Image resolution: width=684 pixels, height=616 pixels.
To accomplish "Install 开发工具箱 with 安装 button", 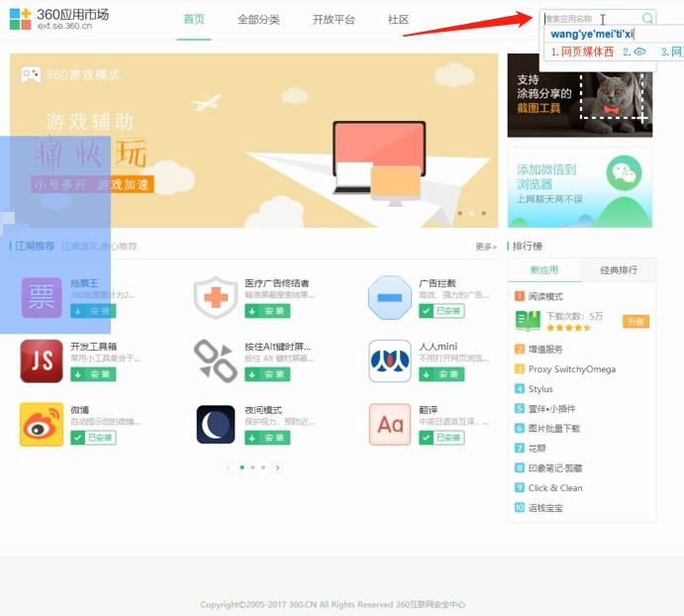I will pyautogui.click(x=93, y=374).
